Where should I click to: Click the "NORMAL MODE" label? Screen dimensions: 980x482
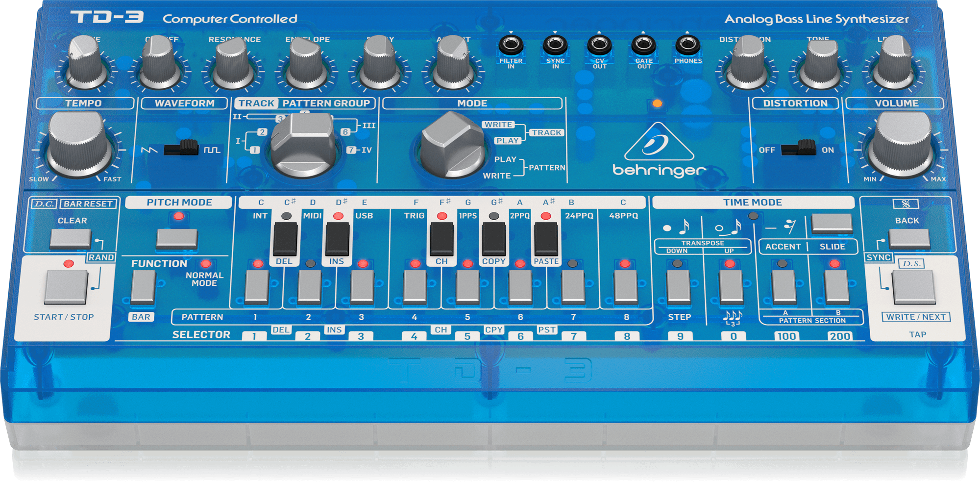click(204, 279)
